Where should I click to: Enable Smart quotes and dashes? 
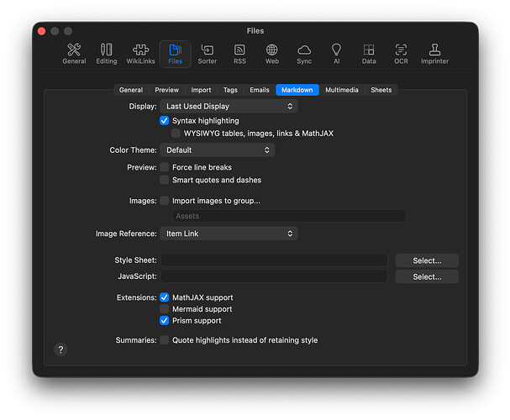[x=164, y=180]
